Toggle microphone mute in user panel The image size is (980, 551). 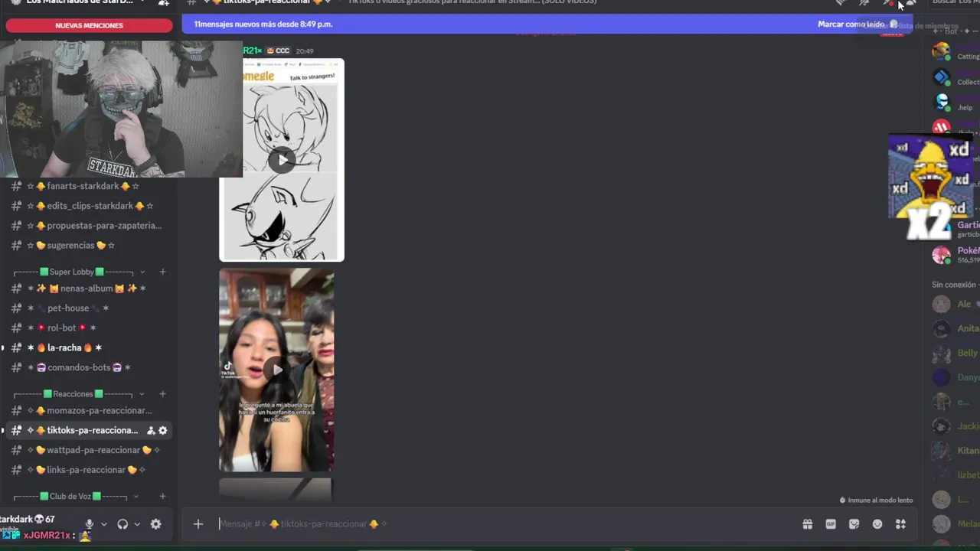click(89, 524)
